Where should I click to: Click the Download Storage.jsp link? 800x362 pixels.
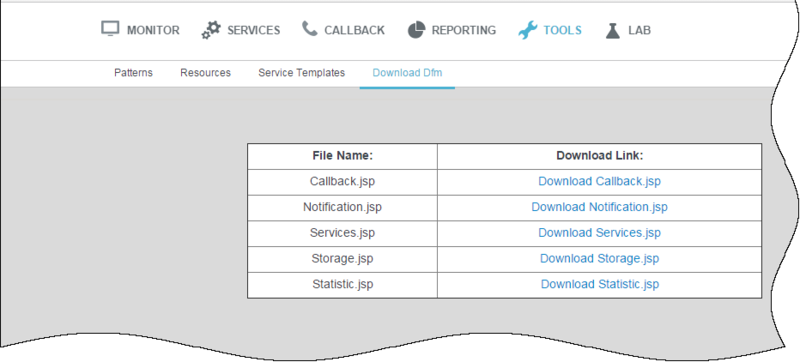click(x=599, y=259)
